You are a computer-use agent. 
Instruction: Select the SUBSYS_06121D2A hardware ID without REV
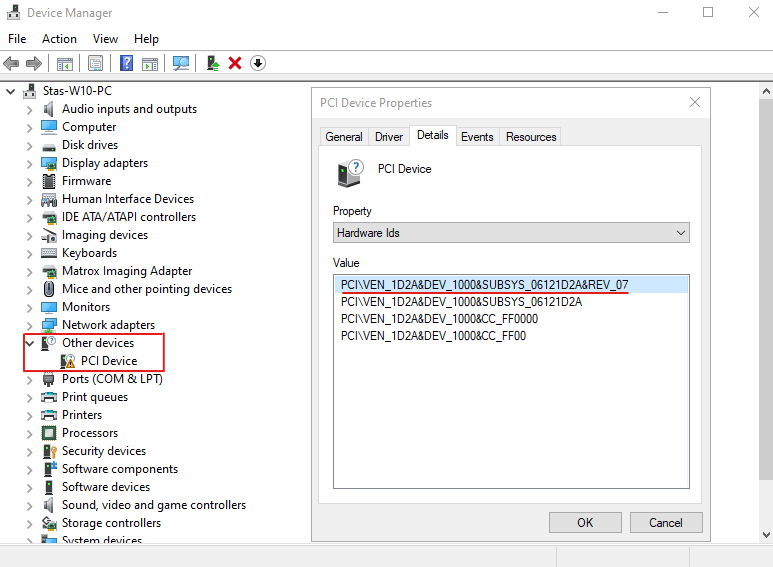[x=461, y=301]
